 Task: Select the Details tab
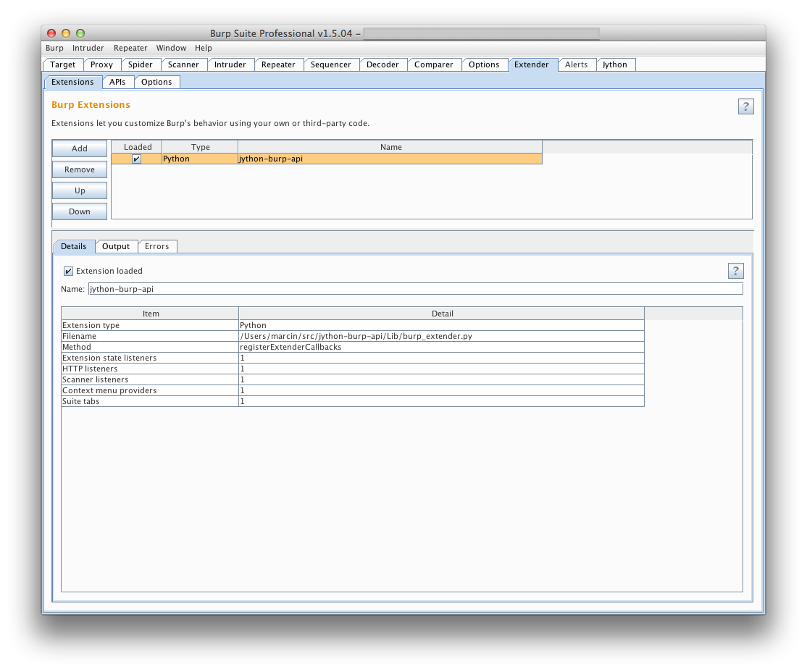74,246
